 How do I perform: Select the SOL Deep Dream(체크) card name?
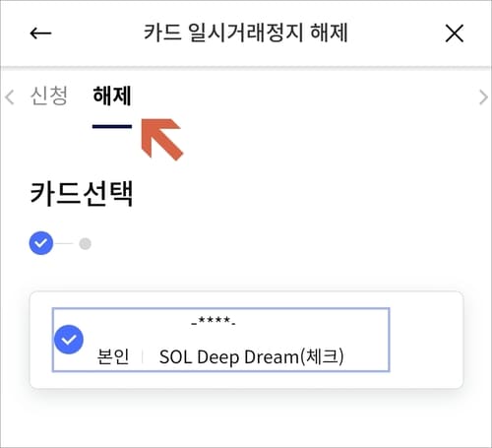252,356
